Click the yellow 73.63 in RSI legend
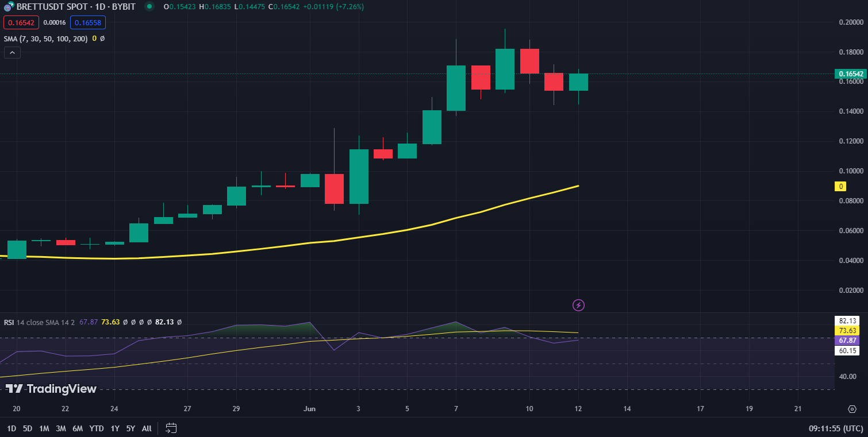 click(x=110, y=322)
